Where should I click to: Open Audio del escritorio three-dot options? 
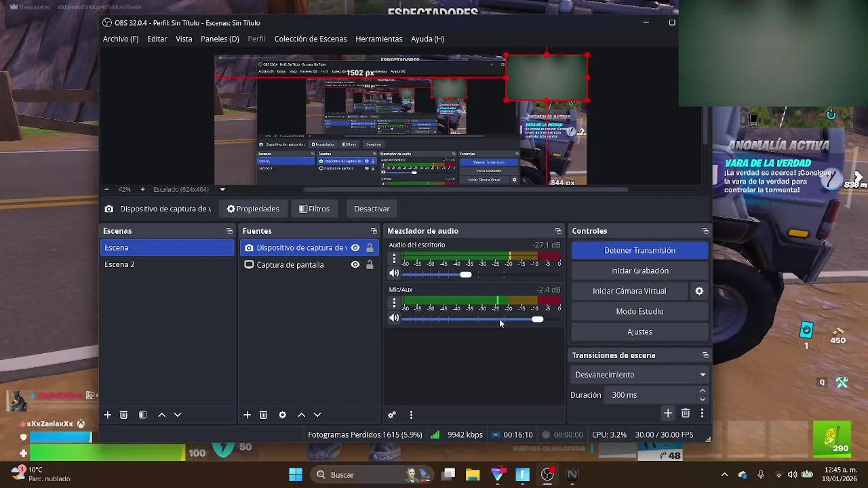pyautogui.click(x=394, y=258)
